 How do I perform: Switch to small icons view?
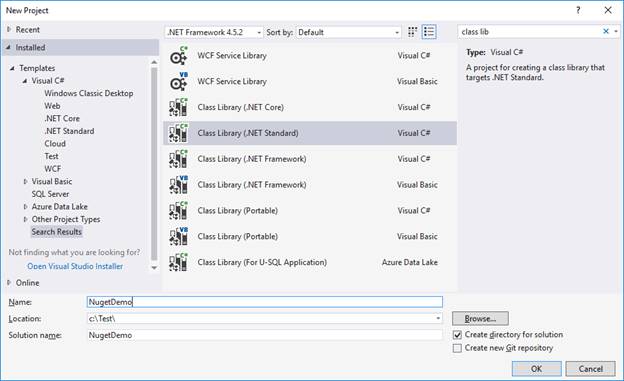(413, 32)
